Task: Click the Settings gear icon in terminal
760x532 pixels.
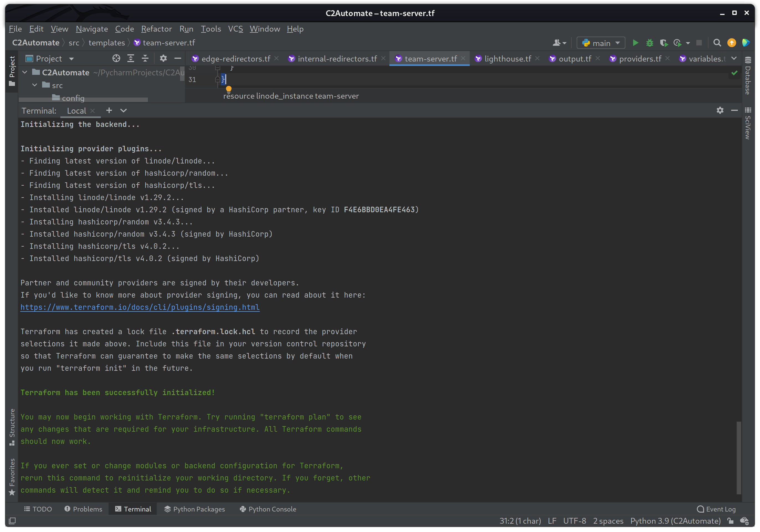Action: [x=720, y=110]
